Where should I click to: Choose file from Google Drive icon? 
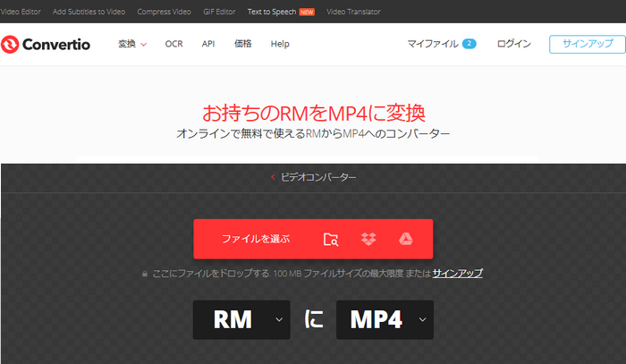(x=406, y=239)
